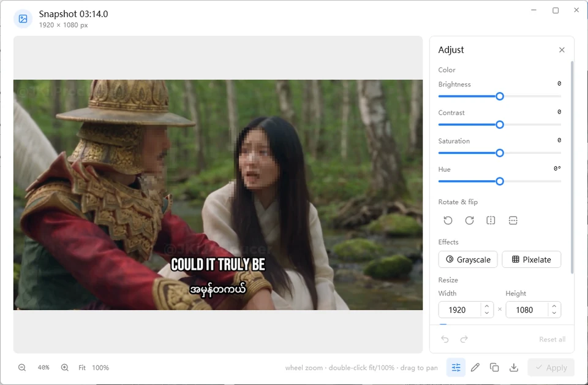Click the Apply button
588x385 pixels.
pos(551,368)
